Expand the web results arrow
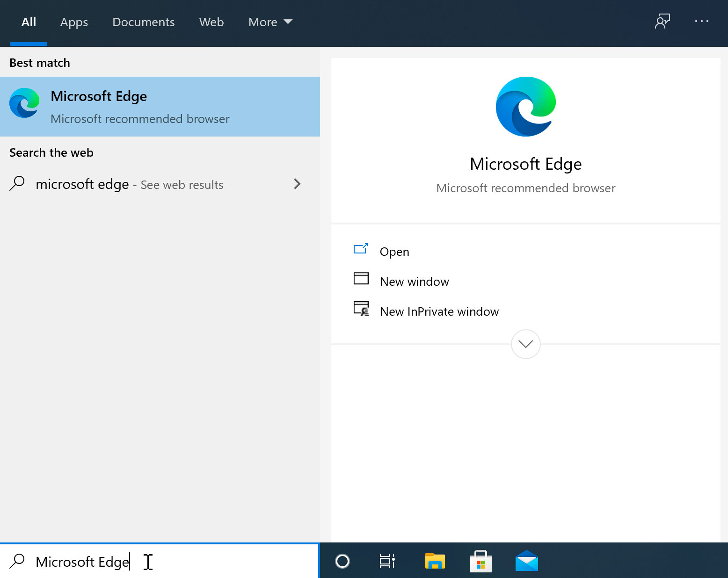Image resolution: width=728 pixels, height=578 pixels. [x=298, y=184]
